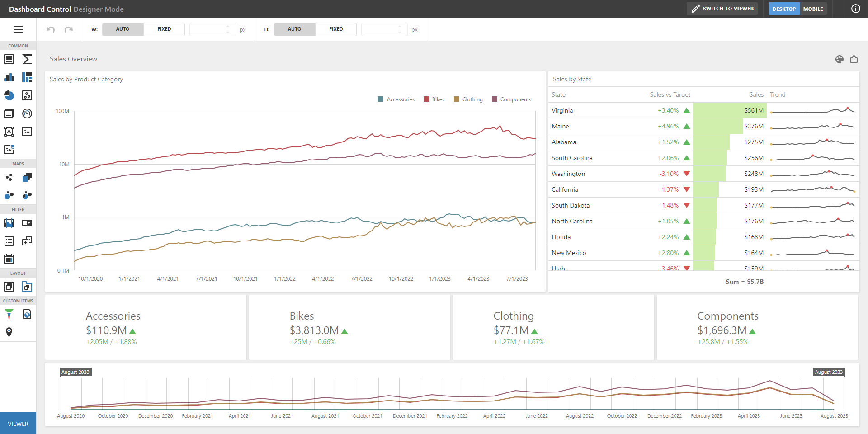Open the info icon in header
Image resolution: width=868 pixels, height=434 pixels.
tap(856, 9)
